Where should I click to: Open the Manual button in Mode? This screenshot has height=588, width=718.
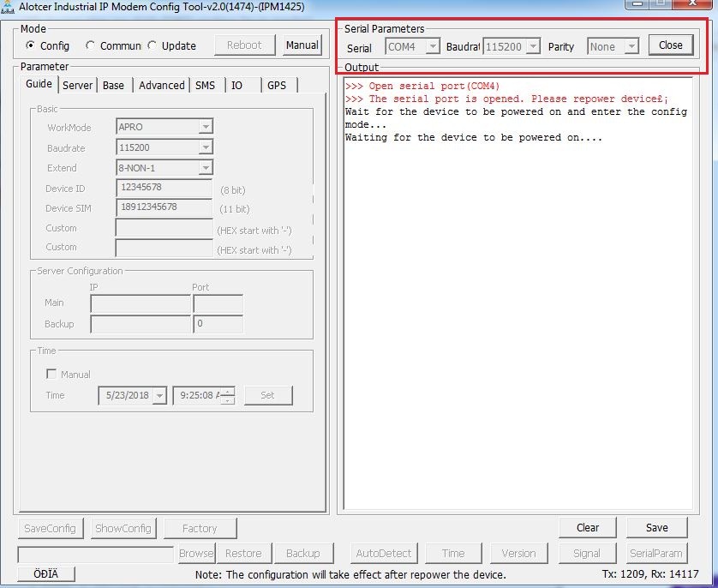[x=302, y=45]
